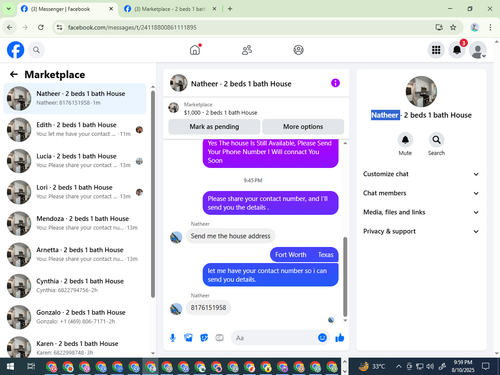
Task: Open the volume control in tray
Action: pyautogui.click(x=430, y=367)
